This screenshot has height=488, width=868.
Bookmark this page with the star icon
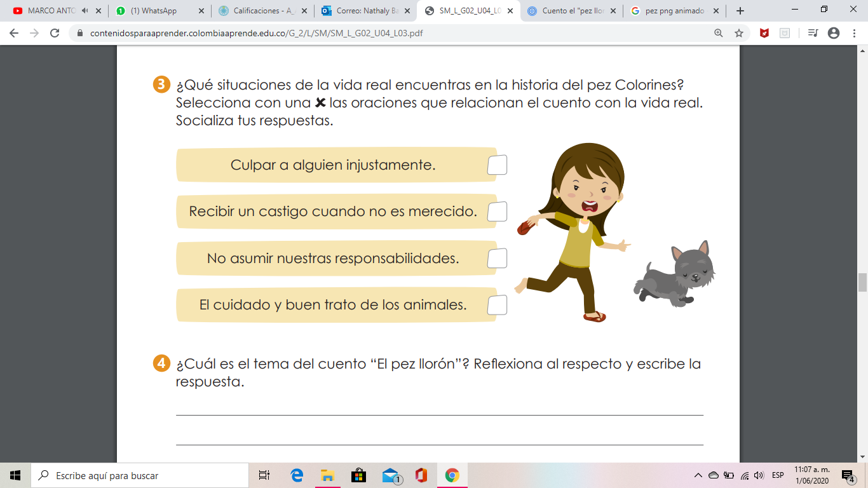coord(739,33)
